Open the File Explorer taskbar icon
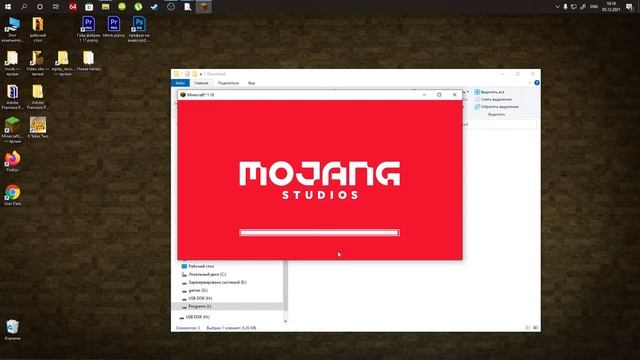The width and height of the screenshot is (640, 360). tap(105, 7)
